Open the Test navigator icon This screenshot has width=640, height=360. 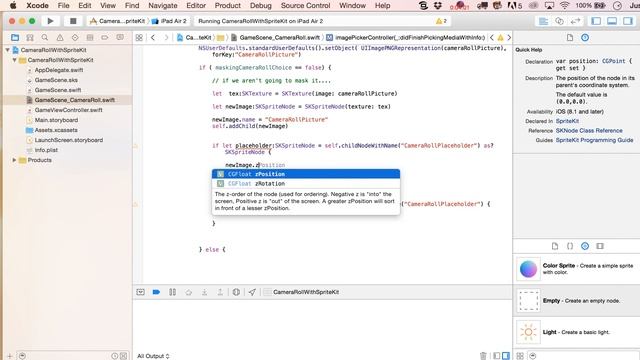point(75,38)
